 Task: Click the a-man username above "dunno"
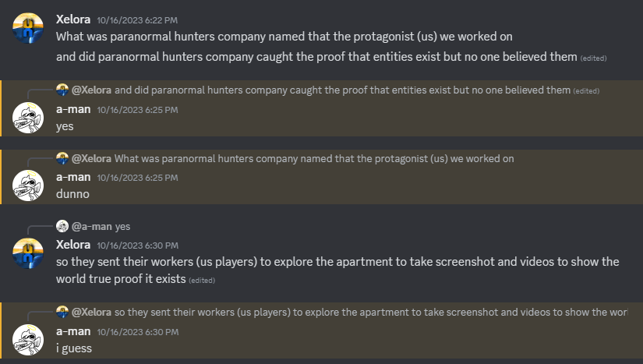pyautogui.click(x=73, y=177)
